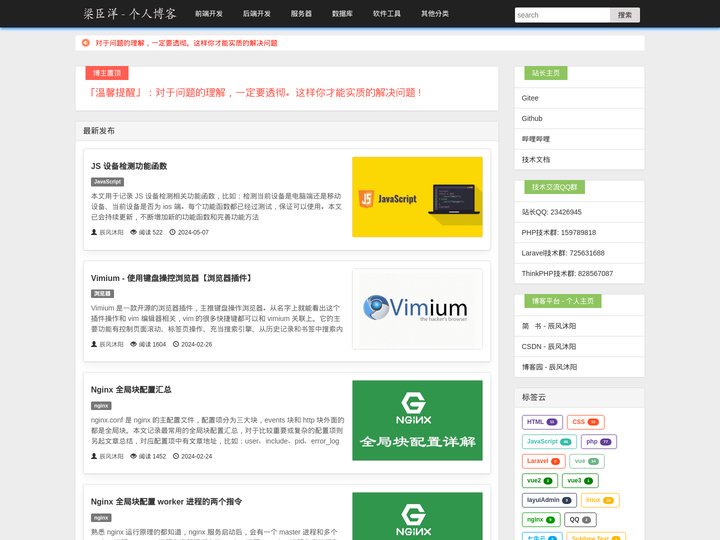Open the 哔哩哔哩 link
Viewport: 720px width, 540px height.
(x=579, y=139)
